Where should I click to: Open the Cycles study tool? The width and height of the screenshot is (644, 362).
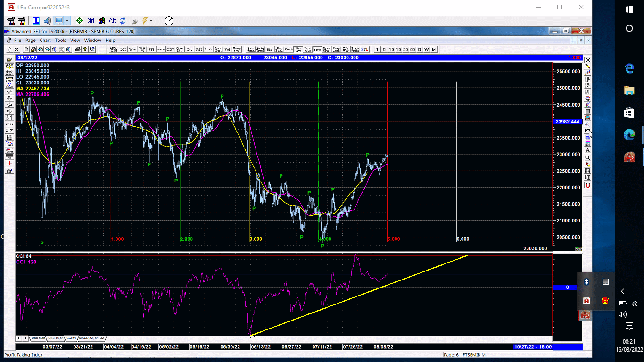[x=132, y=49]
